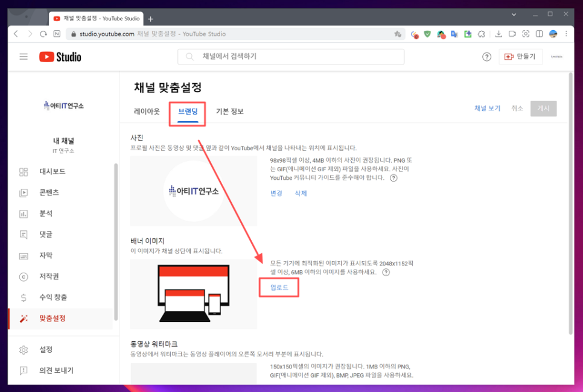583x392 pixels.
Task: Click the 만들기 create button
Action: (x=520, y=57)
